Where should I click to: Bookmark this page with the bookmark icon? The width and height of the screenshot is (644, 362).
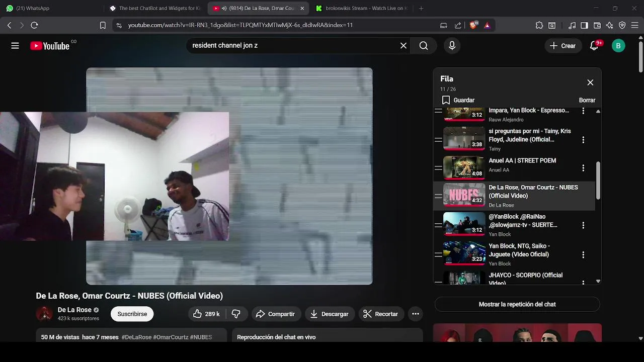[x=103, y=25]
